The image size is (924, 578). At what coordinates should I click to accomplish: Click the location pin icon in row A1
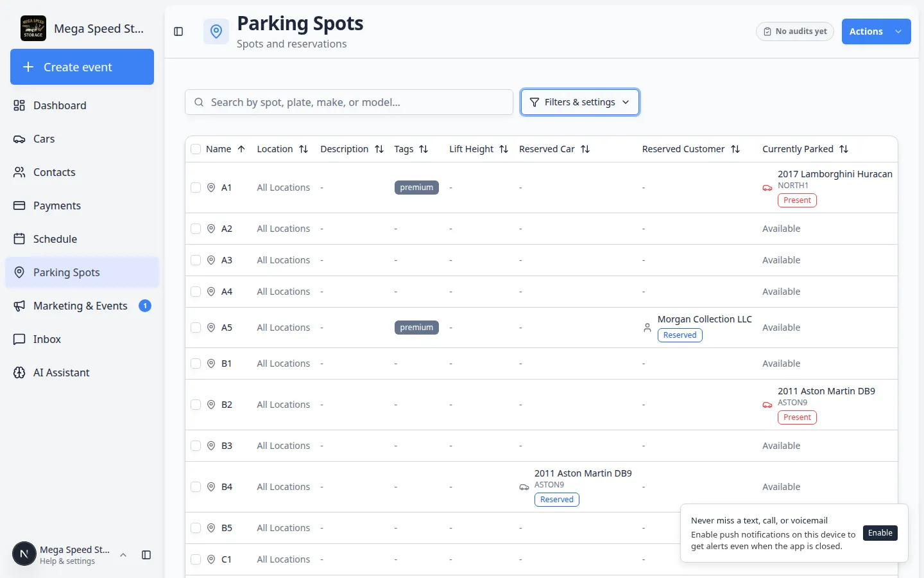point(211,188)
